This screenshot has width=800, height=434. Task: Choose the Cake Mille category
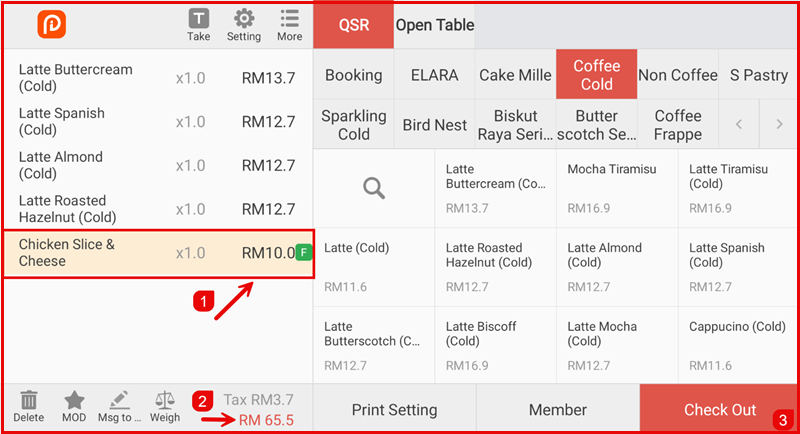(515, 75)
